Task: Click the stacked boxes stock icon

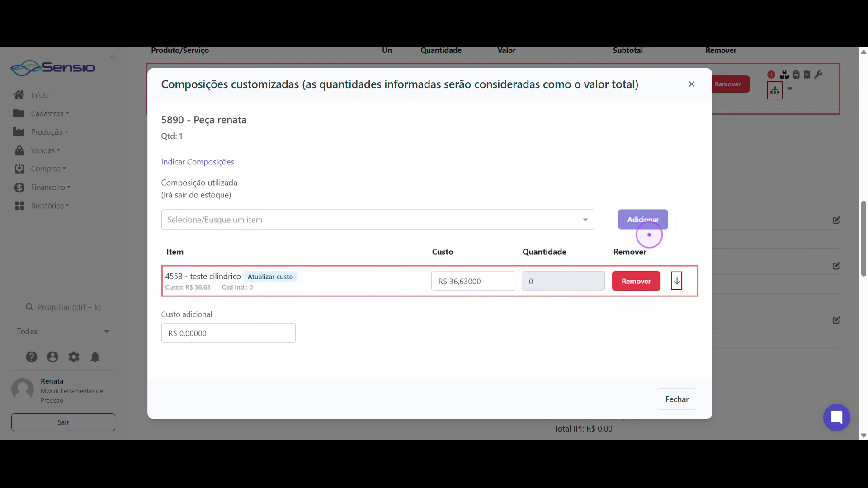Action: click(784, 75)
